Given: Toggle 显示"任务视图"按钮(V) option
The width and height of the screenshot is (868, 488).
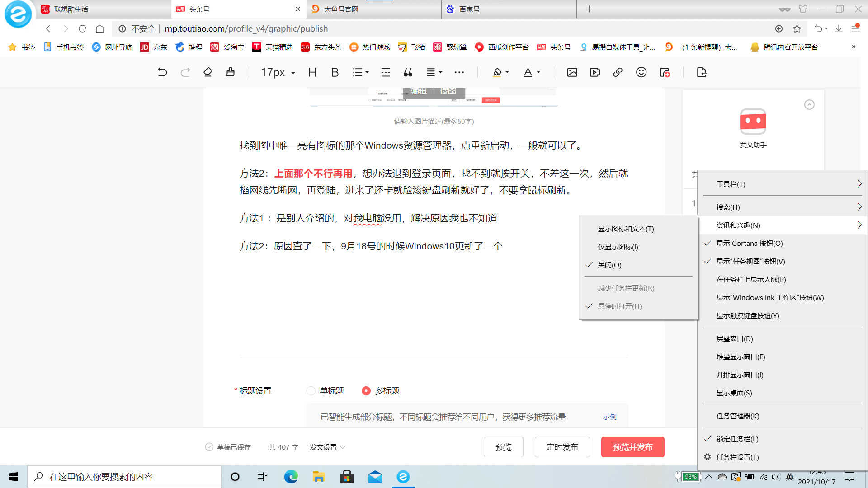Looking at the screenshot, I should [x=783, y=261].
